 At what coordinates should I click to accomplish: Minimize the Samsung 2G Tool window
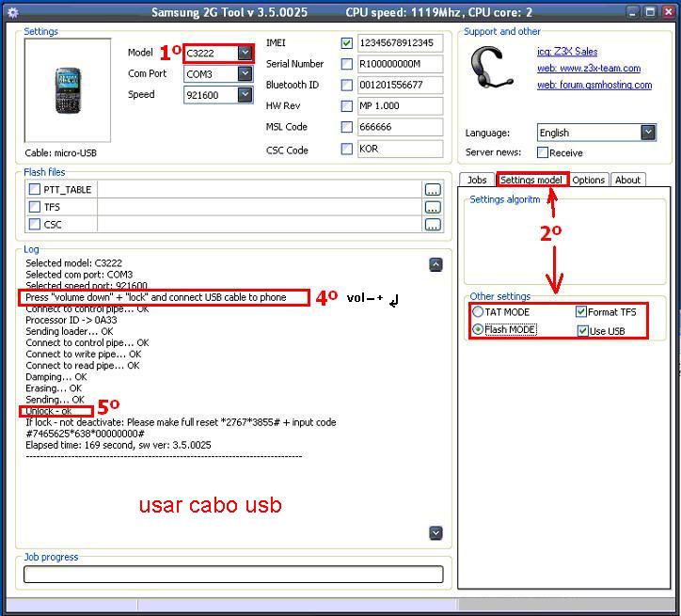tap(632, 12)
